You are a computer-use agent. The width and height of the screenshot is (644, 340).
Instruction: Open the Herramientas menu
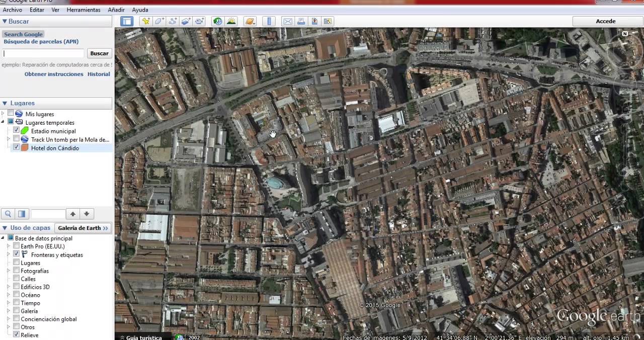coord(84,10)
